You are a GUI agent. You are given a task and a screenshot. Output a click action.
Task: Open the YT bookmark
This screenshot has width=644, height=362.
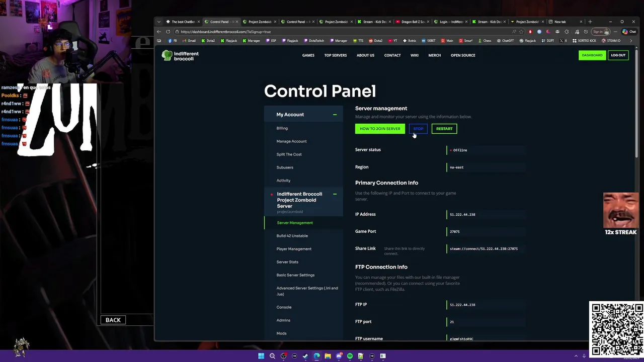coord(392,41)
